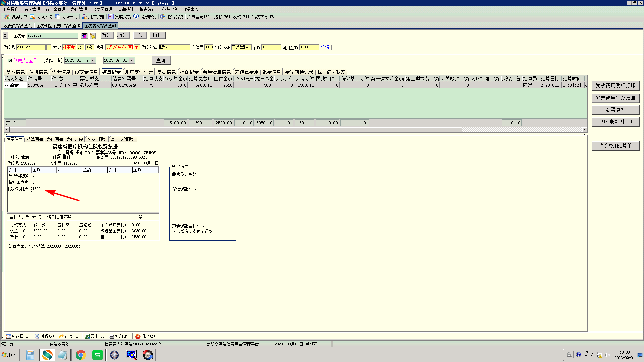Click the 消息收发 message info icon
This screenshot has width=644, height=362.
tap(136, 17)
